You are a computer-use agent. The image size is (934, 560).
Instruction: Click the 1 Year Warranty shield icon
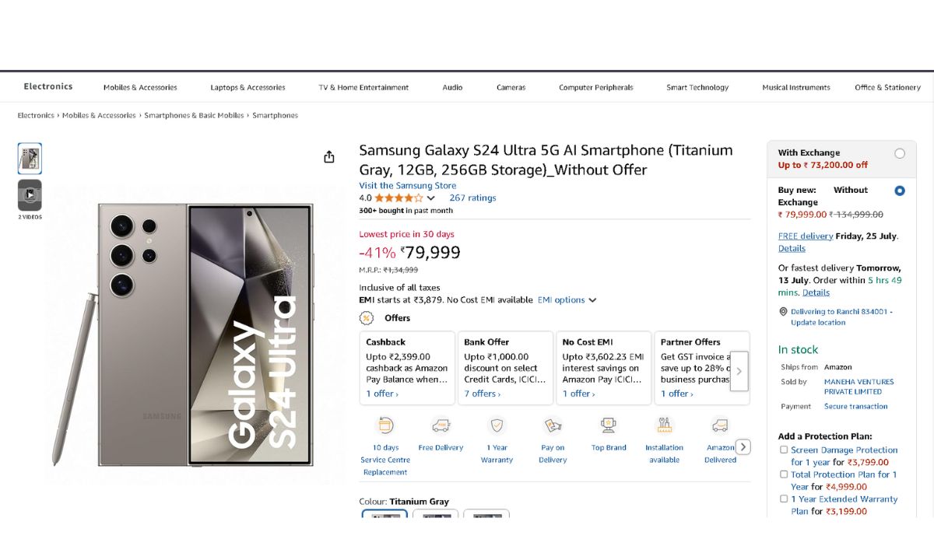coord(497,425)
